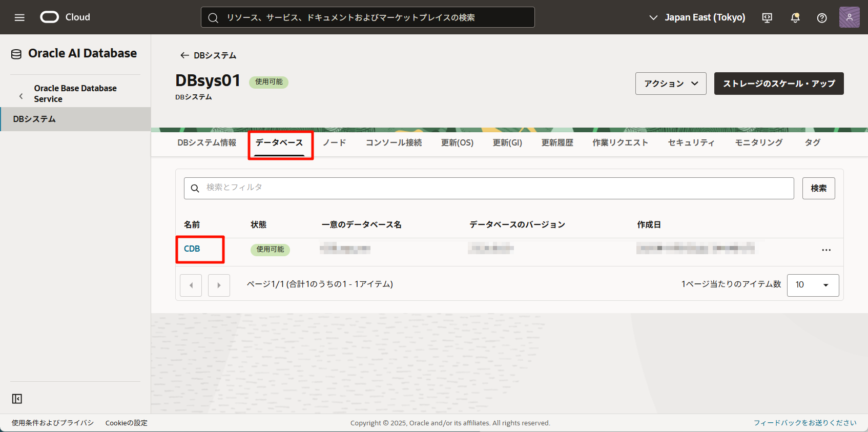This screenshot has width=868, height=432.
Task: Click the copyright text in the footer
Action: pyautogui.click(x=450, y=423)
